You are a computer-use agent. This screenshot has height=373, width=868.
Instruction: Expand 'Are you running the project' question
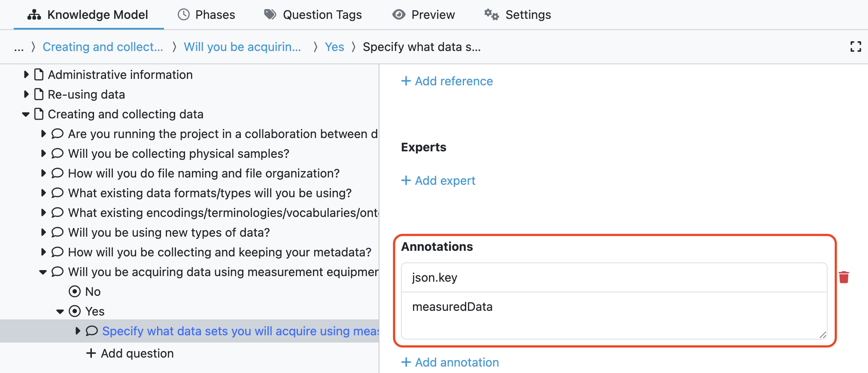click(43, 134)
